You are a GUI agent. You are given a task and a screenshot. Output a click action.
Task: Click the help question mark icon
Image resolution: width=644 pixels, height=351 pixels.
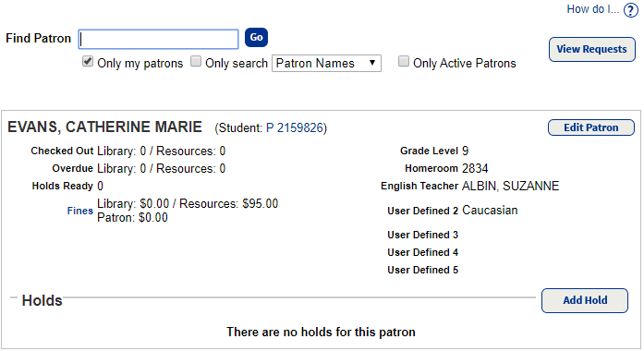(x=630, y=10)
